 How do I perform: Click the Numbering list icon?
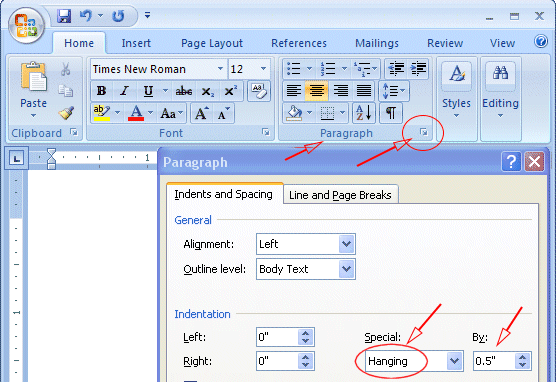pyautogui.click(x=328, y=68)
